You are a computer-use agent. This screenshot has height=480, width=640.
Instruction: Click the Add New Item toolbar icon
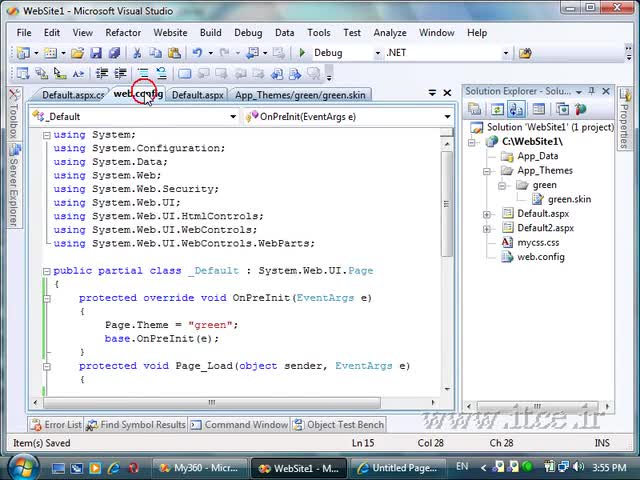tap(51, 53)
